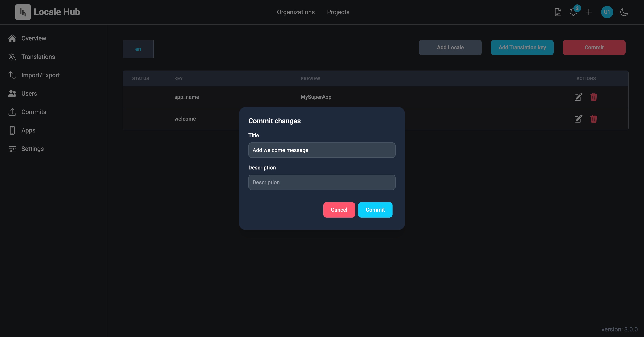
Task: Open Import/Export in sidebar
Action: (x=34, y=75)
